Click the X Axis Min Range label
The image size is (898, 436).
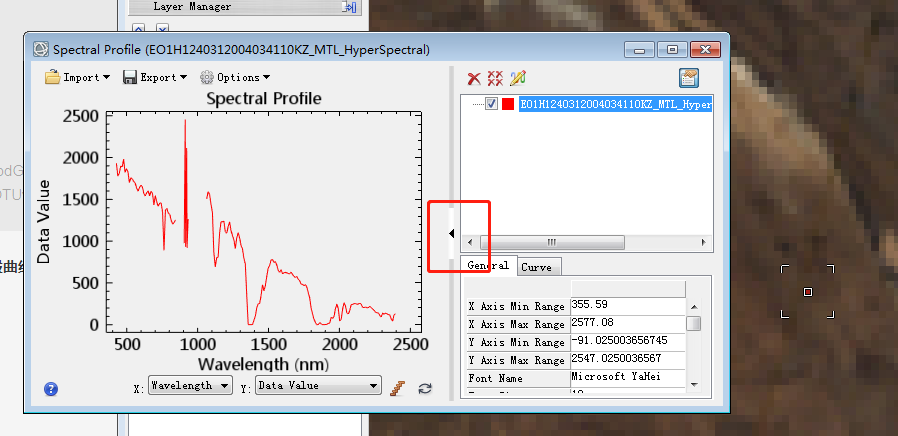point(515,307)
